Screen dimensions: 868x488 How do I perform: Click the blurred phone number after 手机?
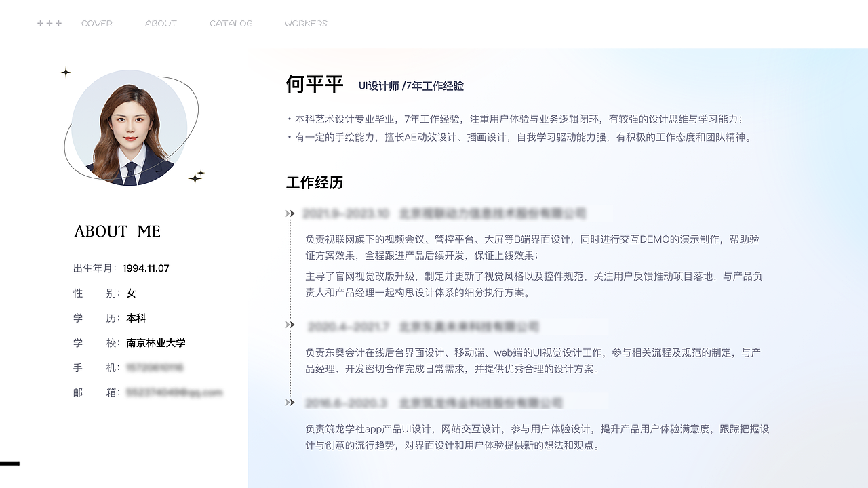click(155, 367)
